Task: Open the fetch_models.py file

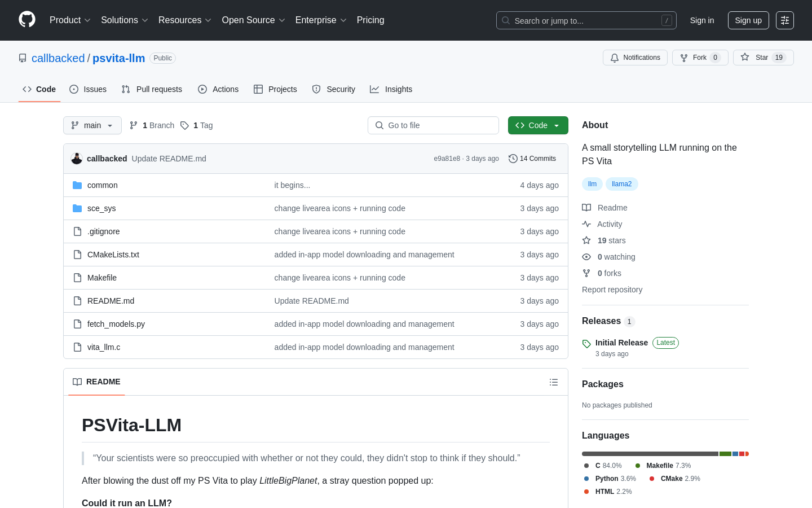Action: 116,324
